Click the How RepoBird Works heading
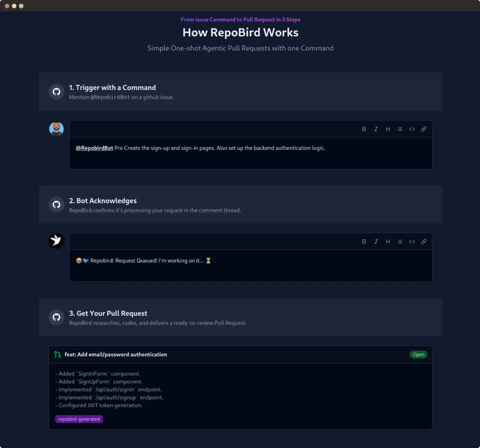Image resolution: width=480 pixels, height=448 pixels. (x=240, y=32)
